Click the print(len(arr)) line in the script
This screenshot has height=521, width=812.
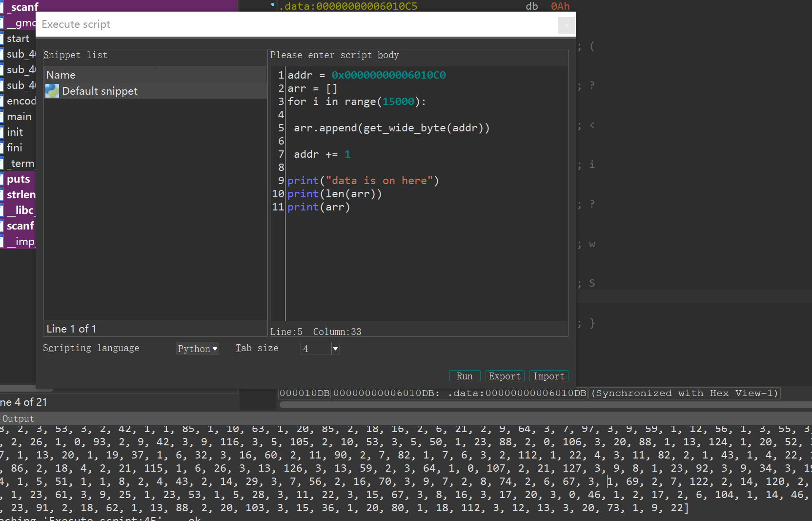coord(334,194)
